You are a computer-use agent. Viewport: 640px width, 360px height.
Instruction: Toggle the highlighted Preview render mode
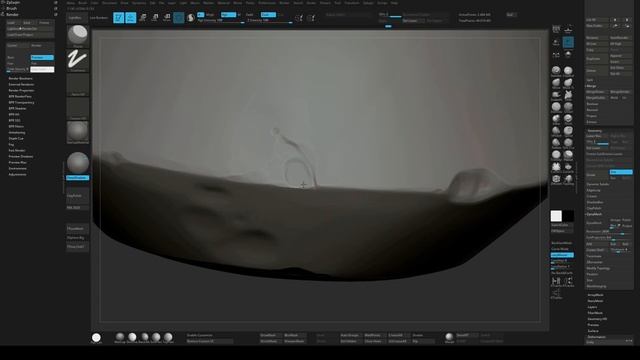point(42,58)
